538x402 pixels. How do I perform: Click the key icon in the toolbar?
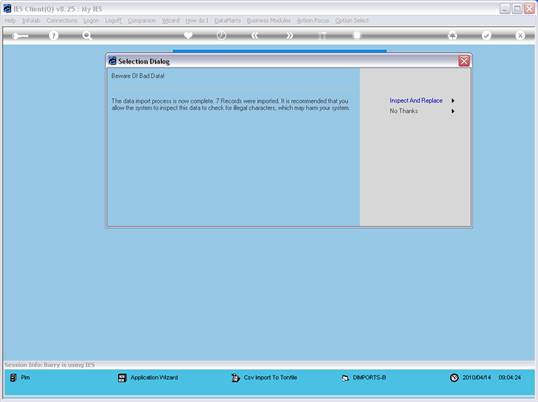point(20,35)
